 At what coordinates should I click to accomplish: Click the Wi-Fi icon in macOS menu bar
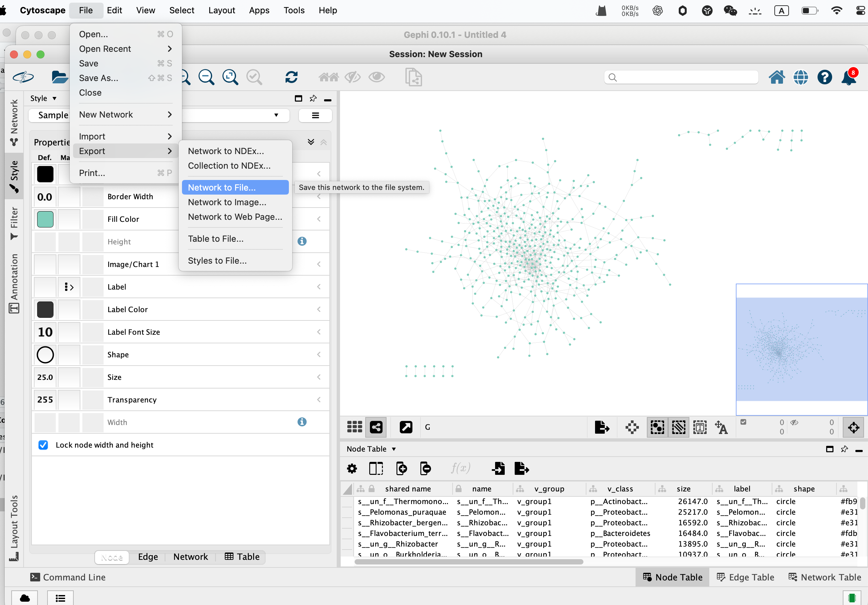(x=837, y=10)
